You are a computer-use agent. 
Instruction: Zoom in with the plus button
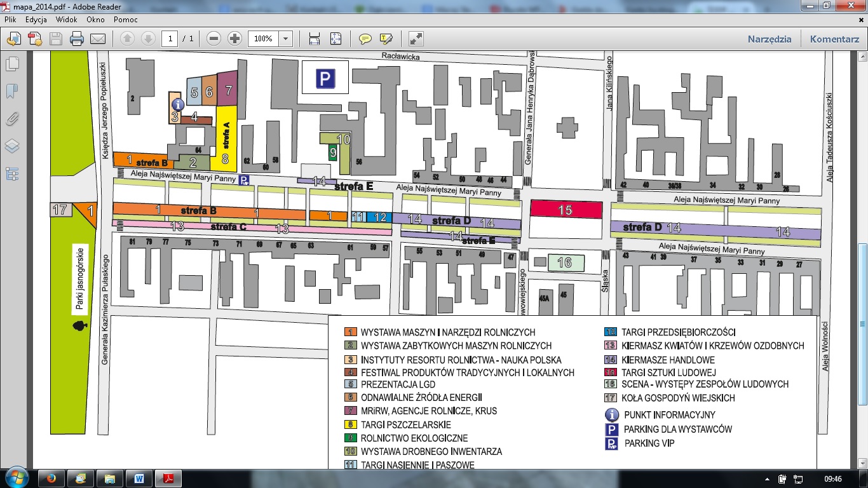[x=235, y=39]
